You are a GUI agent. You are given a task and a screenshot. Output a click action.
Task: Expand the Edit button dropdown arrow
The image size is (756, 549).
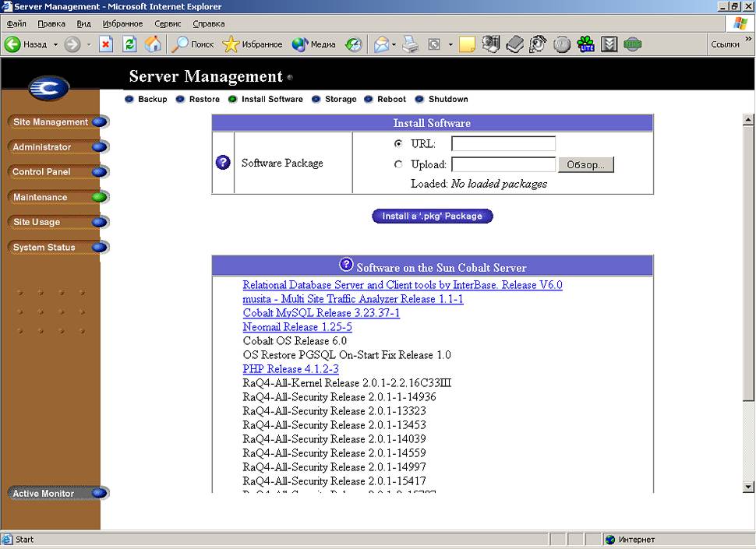(x=450, y=44)
